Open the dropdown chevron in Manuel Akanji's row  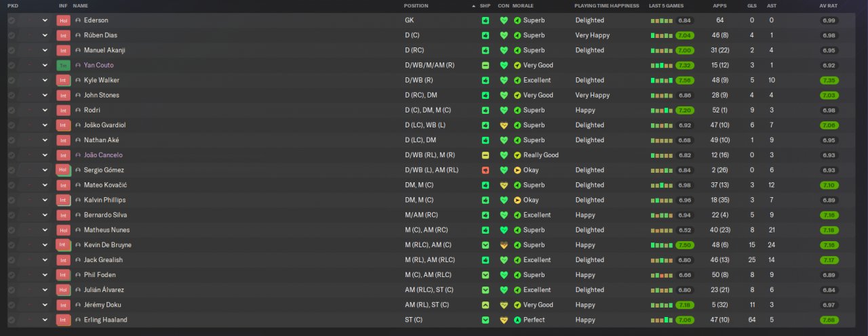pyautogui.click(x=45, y=50)
